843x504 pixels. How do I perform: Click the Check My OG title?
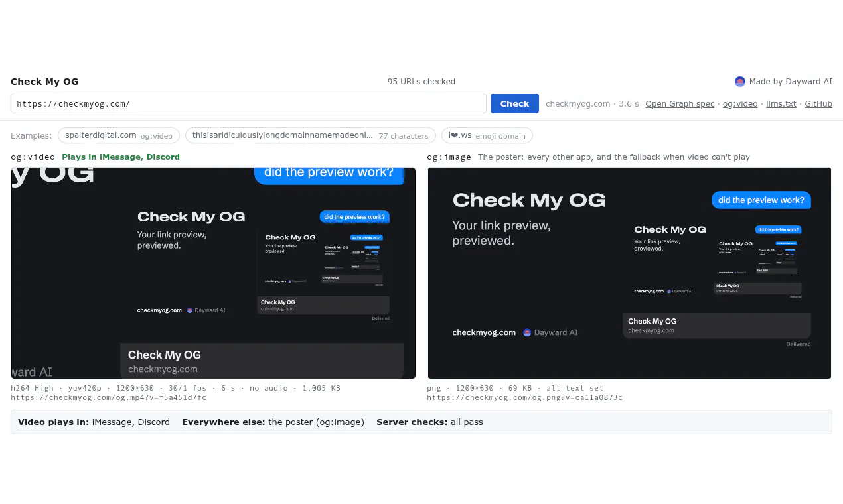[44, 82]
